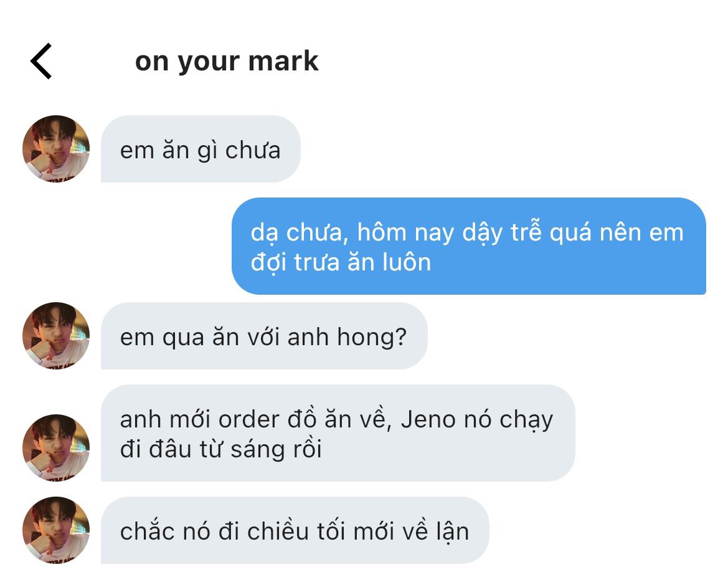The height and width of the screenshot is (572, 728).
Task: Select the 'chắc nó đi chiều tối mới về lận' bubble
Action: click(295, 530)
